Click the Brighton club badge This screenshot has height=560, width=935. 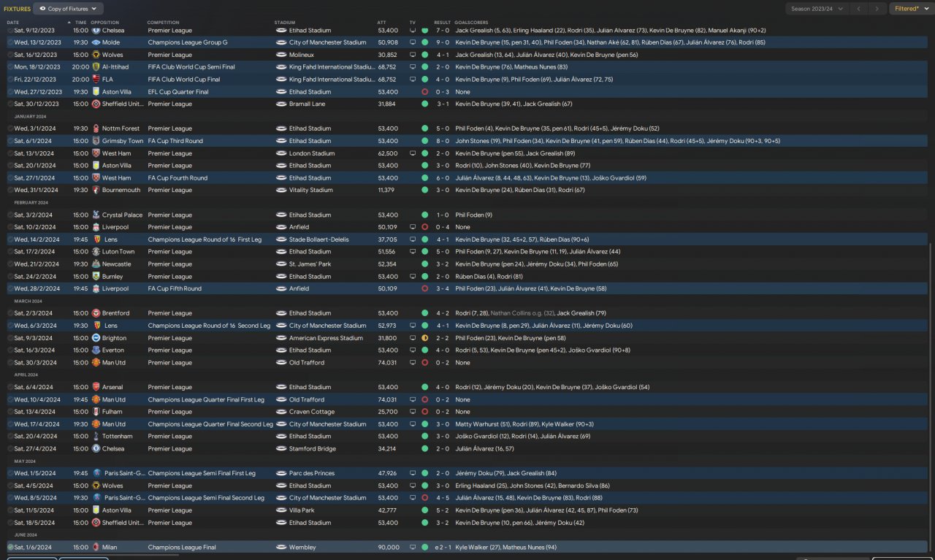(x=96, y=338)
